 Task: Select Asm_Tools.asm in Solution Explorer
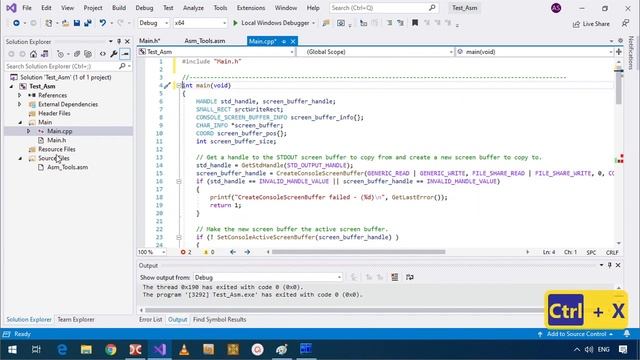tap(67, 167)
